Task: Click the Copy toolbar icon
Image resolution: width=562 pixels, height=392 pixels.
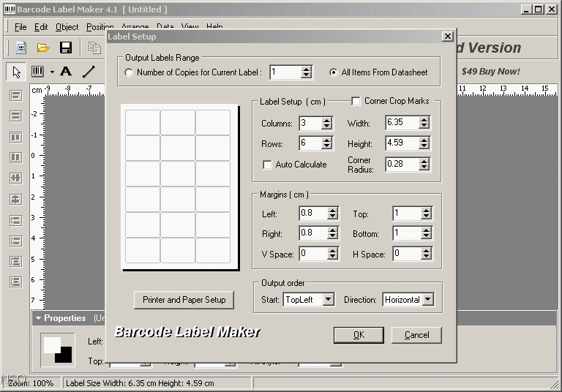Action: [x=94, y=48]
